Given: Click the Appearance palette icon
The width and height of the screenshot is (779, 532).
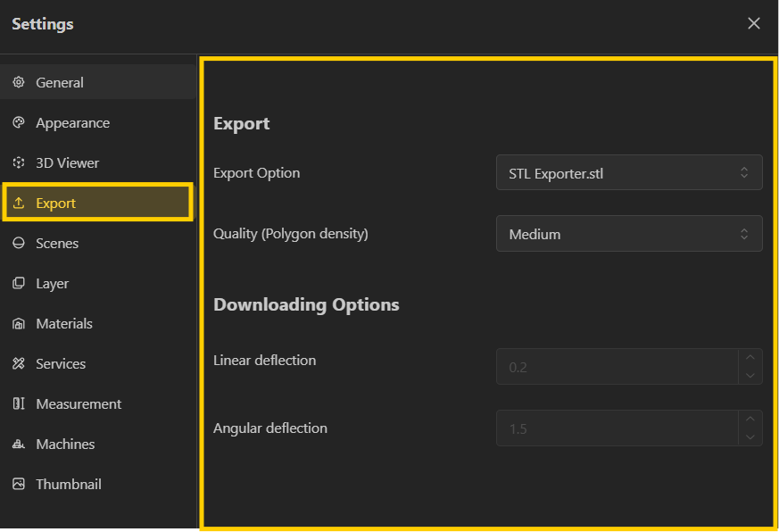Looking at the screenshot, I should pyautogui.click(x=19, y=122).
